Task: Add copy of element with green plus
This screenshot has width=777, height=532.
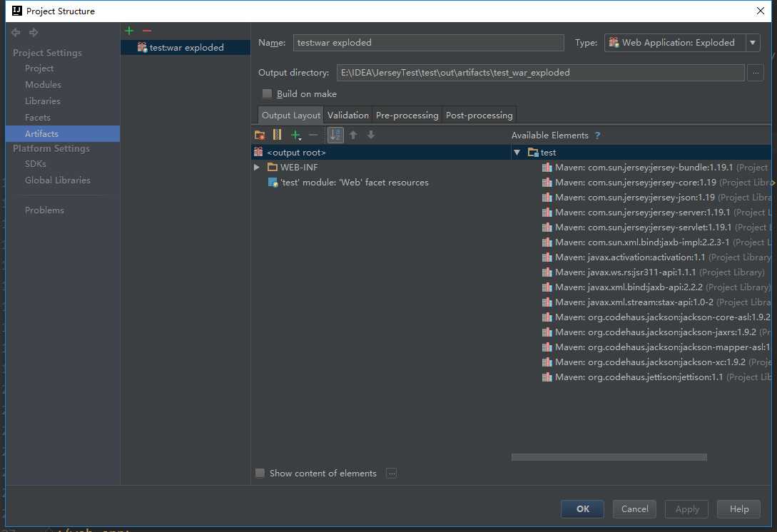Action: click(x=296, y=135)
